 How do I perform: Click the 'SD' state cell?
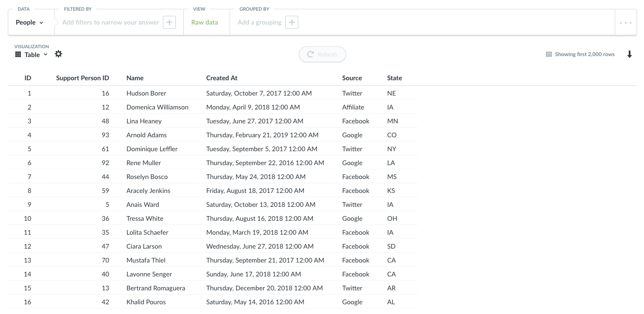click(x=391, y=246)
